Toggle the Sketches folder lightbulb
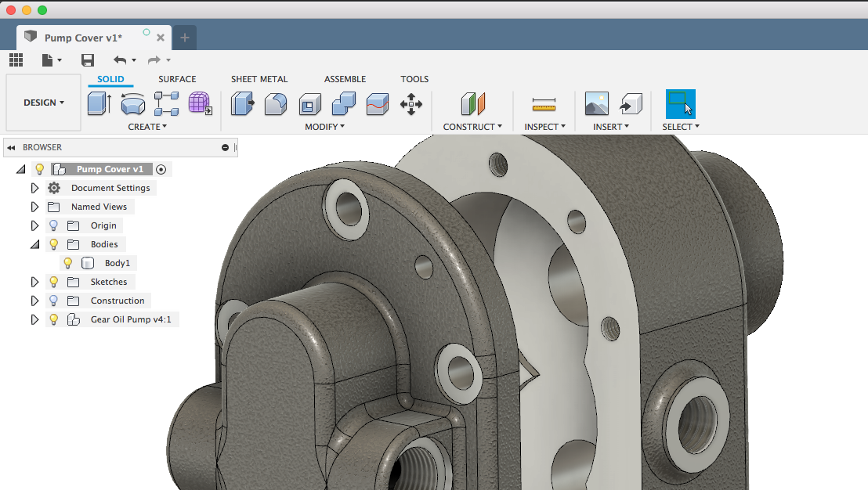The width and height of the screenshot is (868, 490). tap(54, 282)
